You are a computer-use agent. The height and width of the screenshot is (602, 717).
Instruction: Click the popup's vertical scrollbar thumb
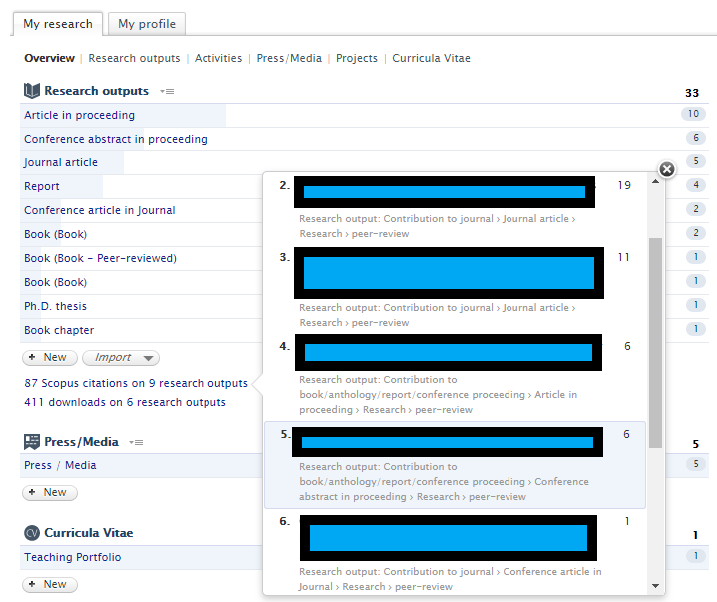(655, 343)
